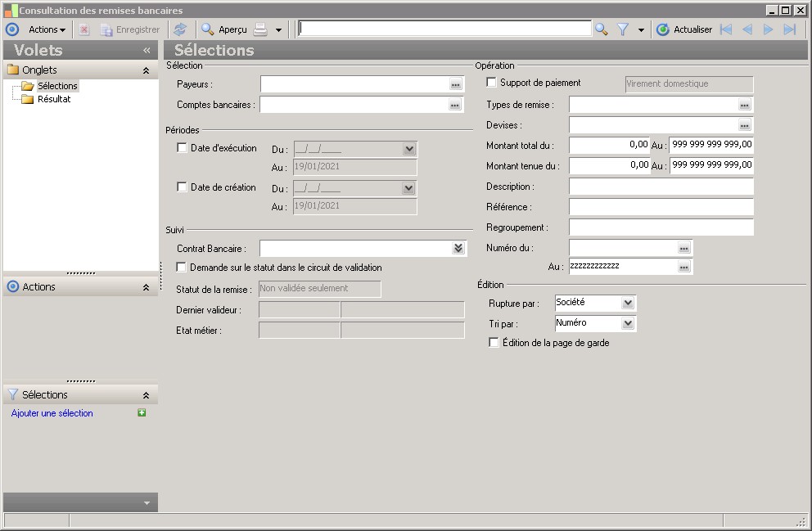Click the printer icon in the toolbar

[x=260, y=29]
